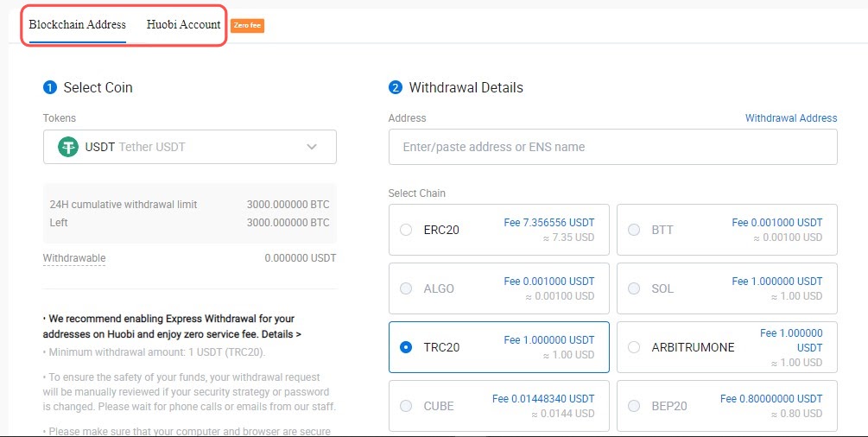
Task: Click the ALGO fee 0.001000 USDT text
Action: (x=549, y=282)
